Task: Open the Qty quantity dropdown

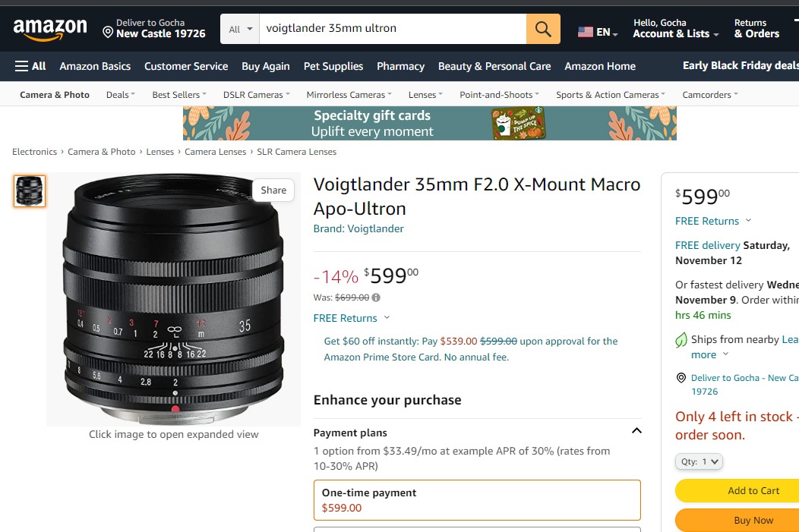Action: [699, 461]
